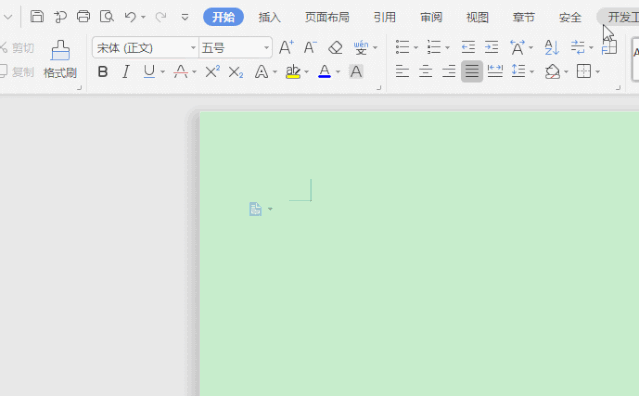Click the Sort A-Z icon
The image size is (639, 396).
click(x=552, y=48)
